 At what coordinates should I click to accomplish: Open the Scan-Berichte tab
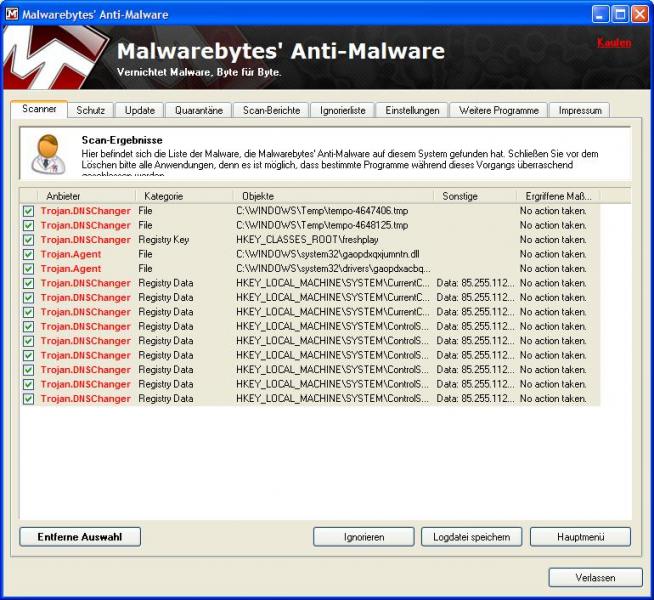[271, 111]
